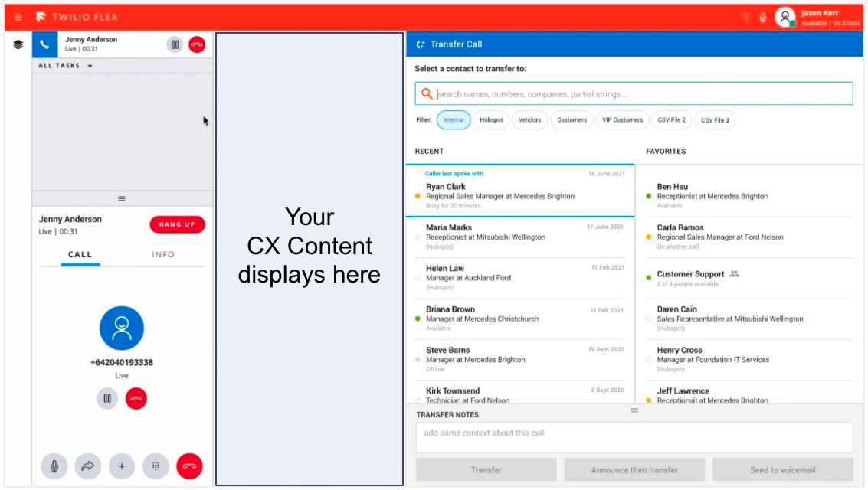Grab the task panel resize handle

pos(122,198)
